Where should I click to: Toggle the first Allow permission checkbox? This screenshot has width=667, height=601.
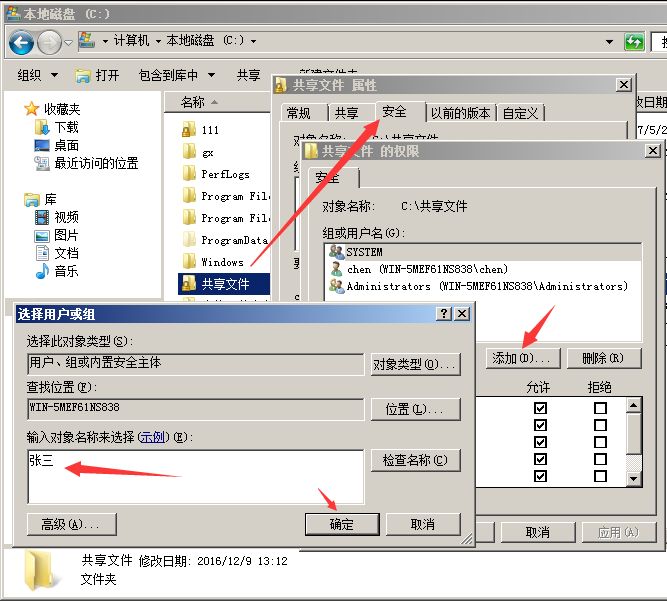pos(540,408)
